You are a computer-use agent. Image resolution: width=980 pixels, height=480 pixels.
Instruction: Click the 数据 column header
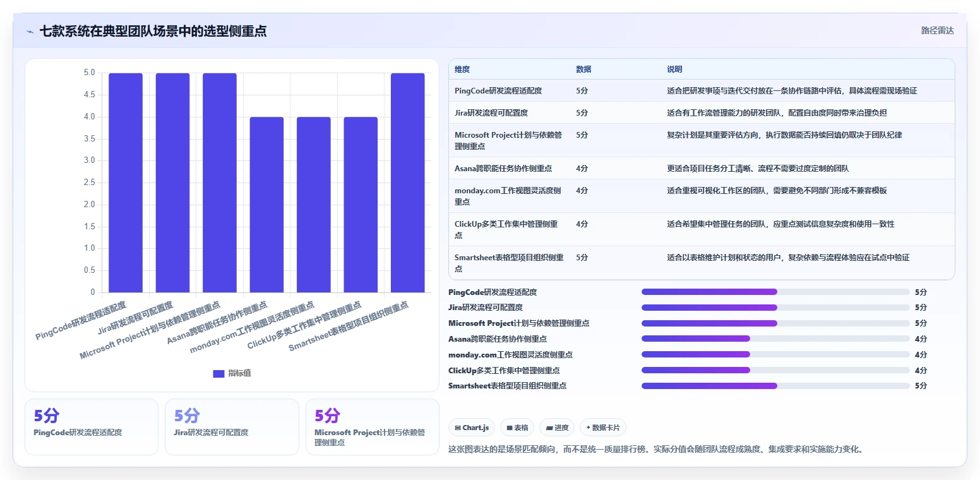(583, 69)
